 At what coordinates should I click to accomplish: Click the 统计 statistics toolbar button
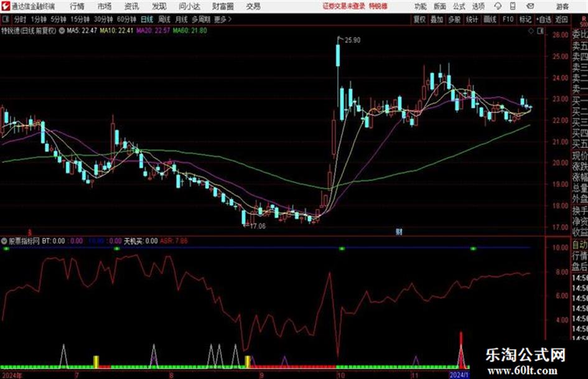pos(472,19)
